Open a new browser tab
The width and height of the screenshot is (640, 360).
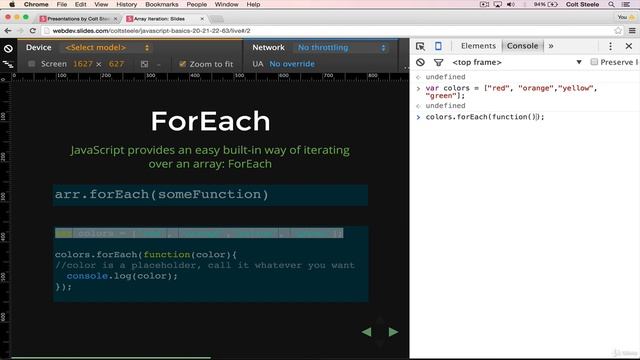(x=216, y=19)
